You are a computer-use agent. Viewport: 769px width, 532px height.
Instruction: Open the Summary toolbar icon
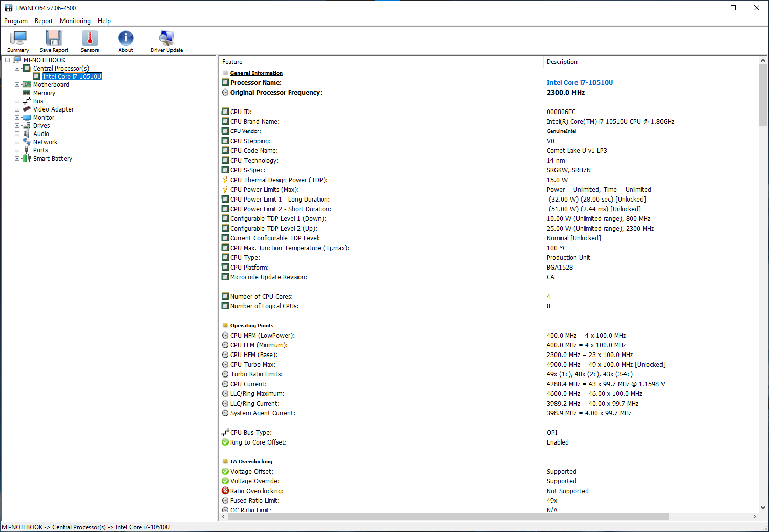(18, 41)
